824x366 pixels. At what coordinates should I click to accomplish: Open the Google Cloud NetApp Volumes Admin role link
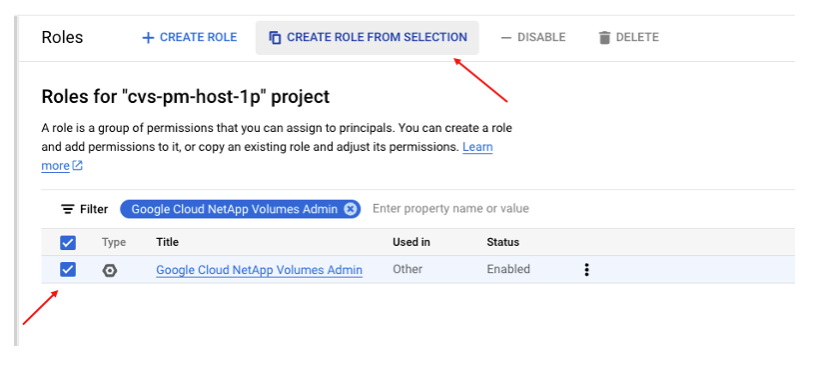259,270
